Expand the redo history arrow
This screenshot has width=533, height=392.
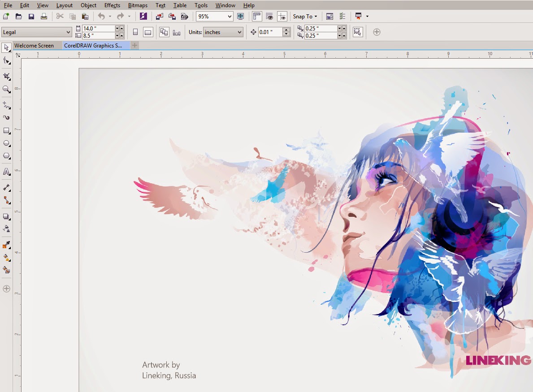tap(129, 16)
